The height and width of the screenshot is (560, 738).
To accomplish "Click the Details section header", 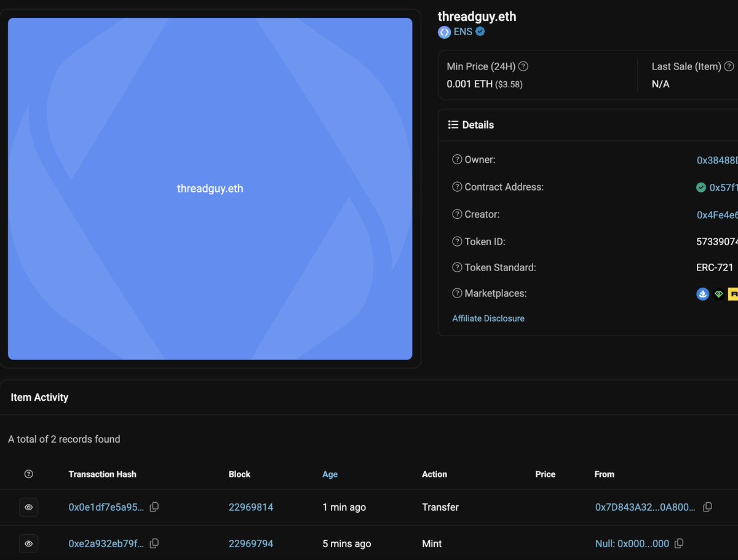I will coord(478,125).
